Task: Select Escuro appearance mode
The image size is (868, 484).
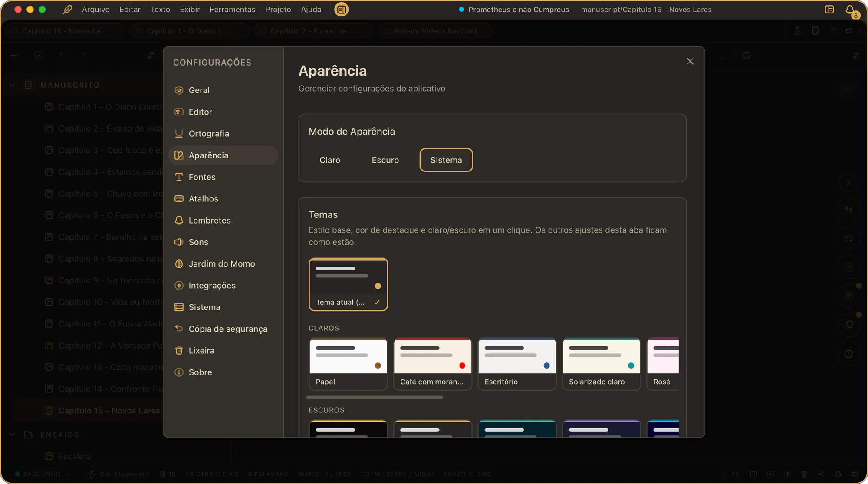Action: pos(385,160)
